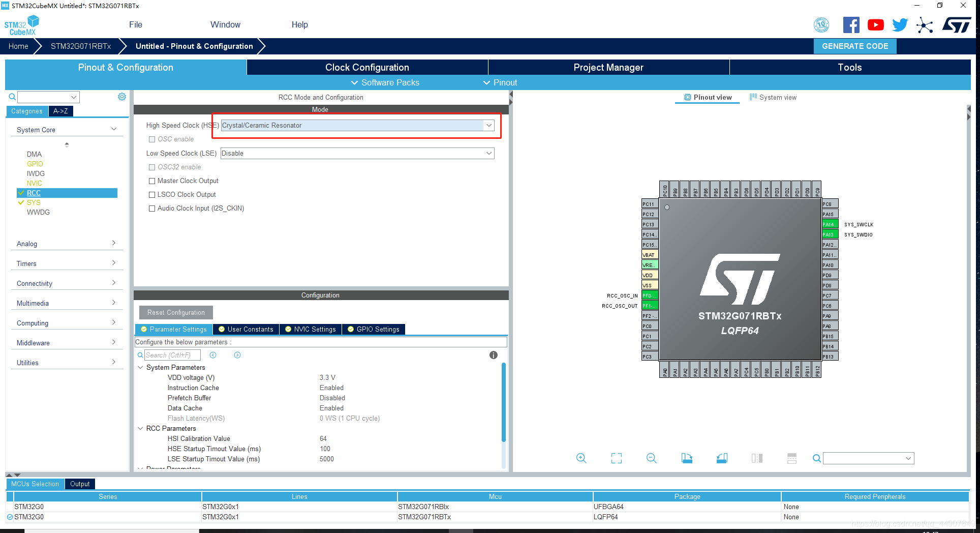Viewport: 980px width, 533px height.
Task: Rotate the chip view counterclockwise icon
Action: (x=722, y=458)
